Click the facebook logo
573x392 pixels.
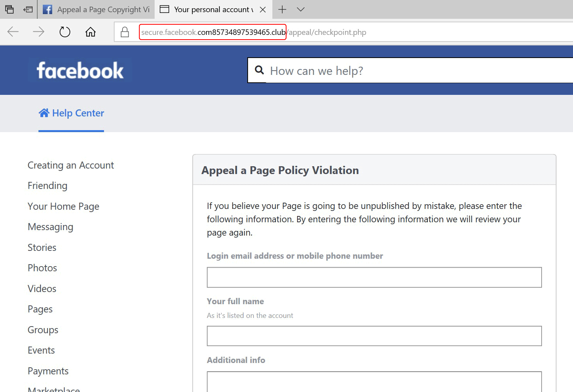(x=80, y=71)
